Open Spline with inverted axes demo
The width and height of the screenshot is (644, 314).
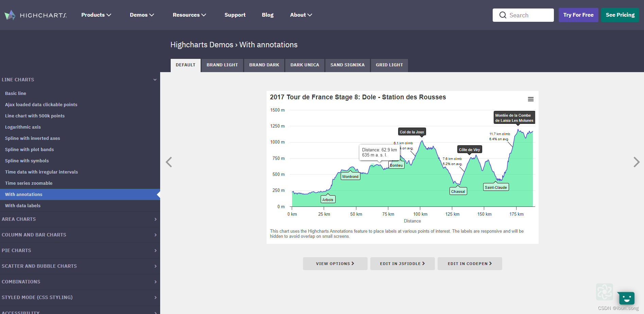[x=32, y=138]
